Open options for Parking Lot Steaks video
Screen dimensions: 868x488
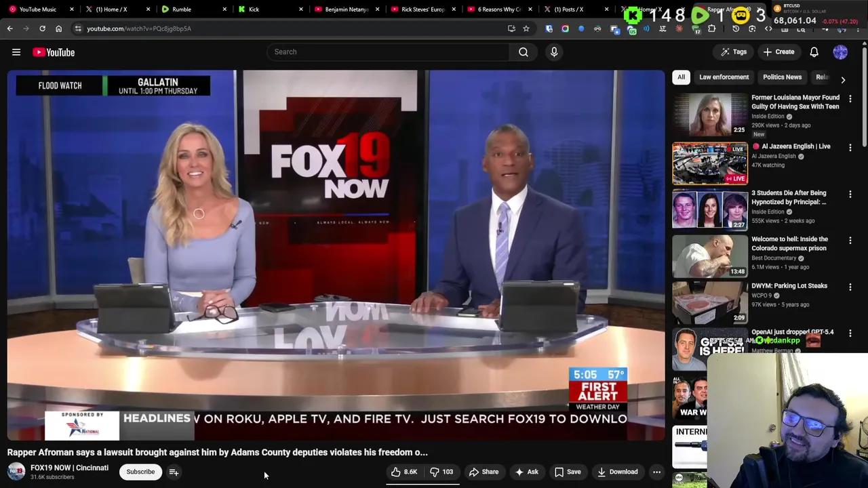850,287
